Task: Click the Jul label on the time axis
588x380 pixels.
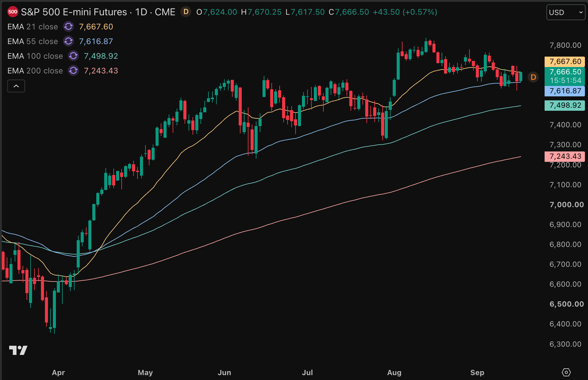Action: pos(307,372)
